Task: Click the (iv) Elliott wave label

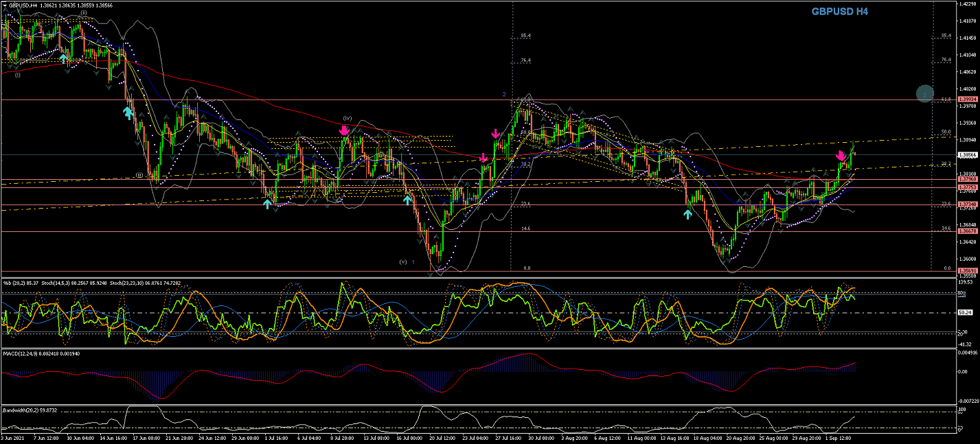Action: point(347,118)
